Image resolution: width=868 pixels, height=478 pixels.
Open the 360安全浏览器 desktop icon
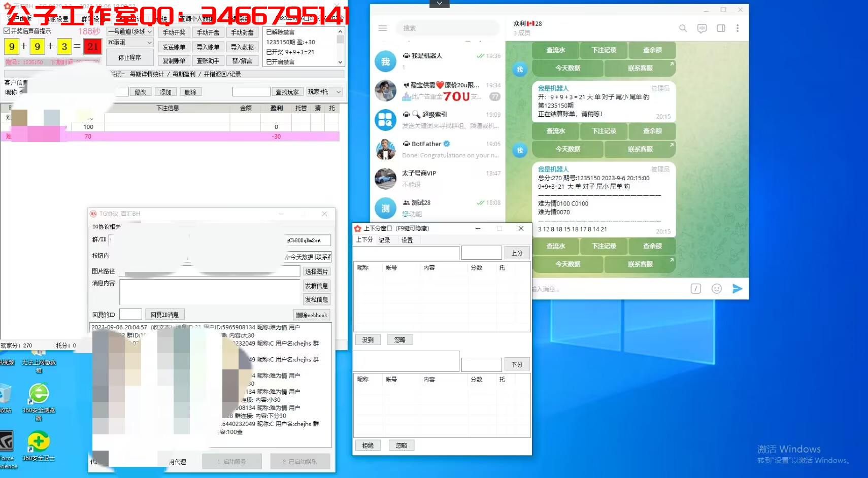click(x=39, y=401)
